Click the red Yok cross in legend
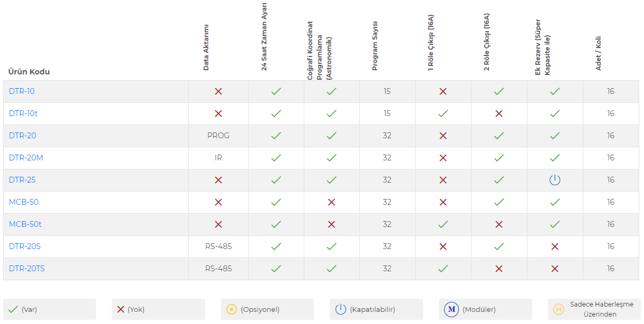The image size is (644, 324). 121,310
